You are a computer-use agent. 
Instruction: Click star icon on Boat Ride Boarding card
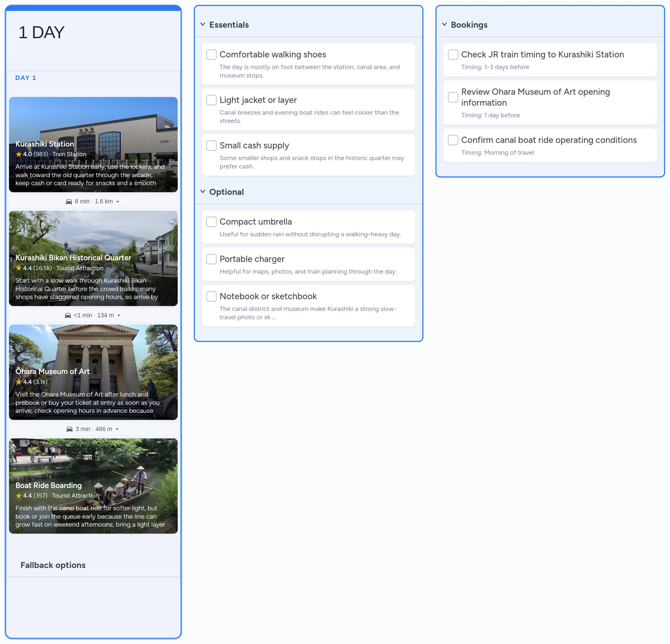[19, 496]
